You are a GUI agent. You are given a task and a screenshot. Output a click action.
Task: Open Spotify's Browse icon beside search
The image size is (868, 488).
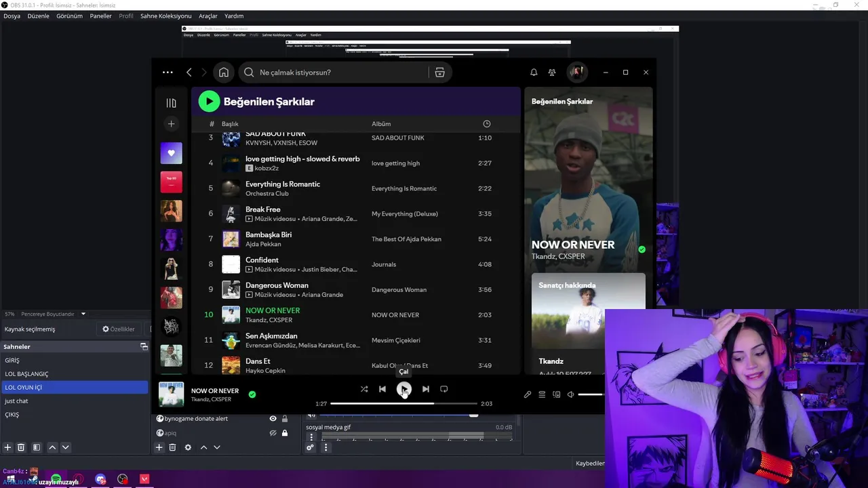[x=439, y=73]
